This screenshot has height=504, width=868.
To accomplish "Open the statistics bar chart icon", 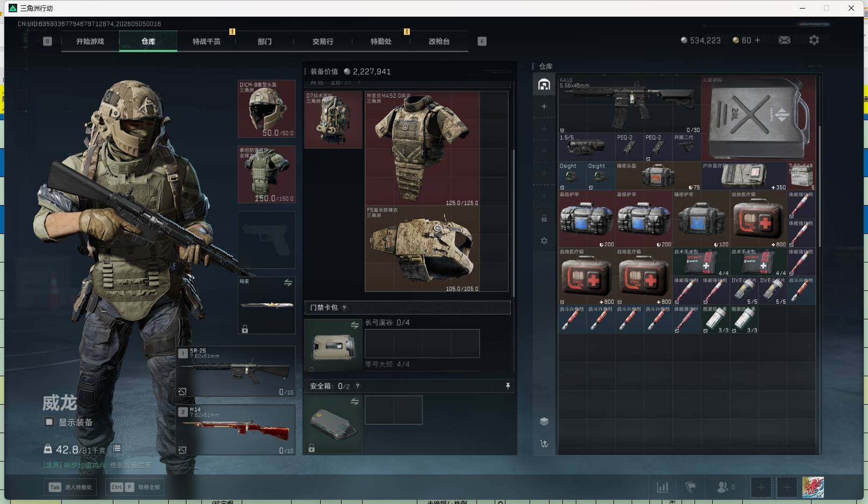I will 663,487.
